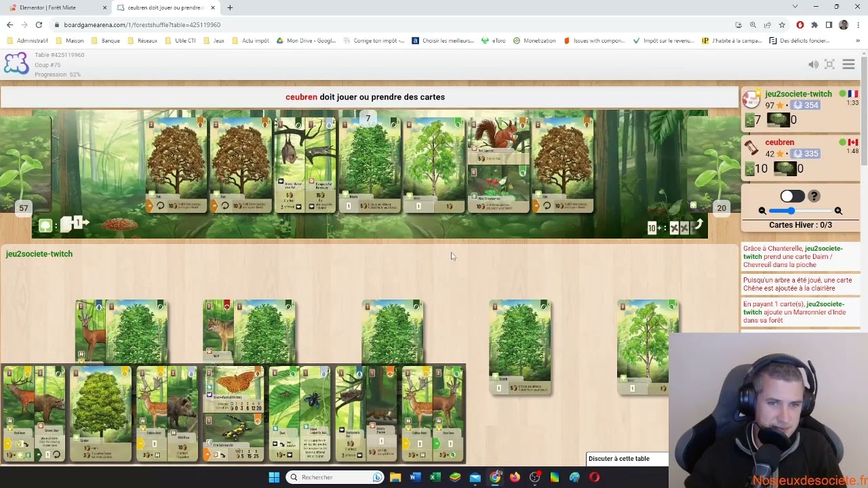Select the Beech Marten card in hand
Image resolution: width=868 pixels, height=488 pixels.
point(367,414)
